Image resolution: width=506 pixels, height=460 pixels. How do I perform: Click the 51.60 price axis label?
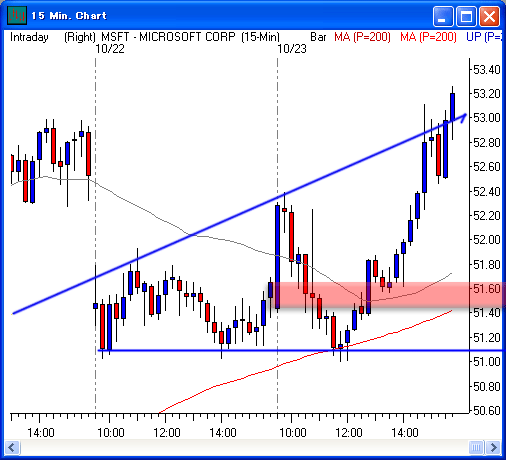(487, 289)
